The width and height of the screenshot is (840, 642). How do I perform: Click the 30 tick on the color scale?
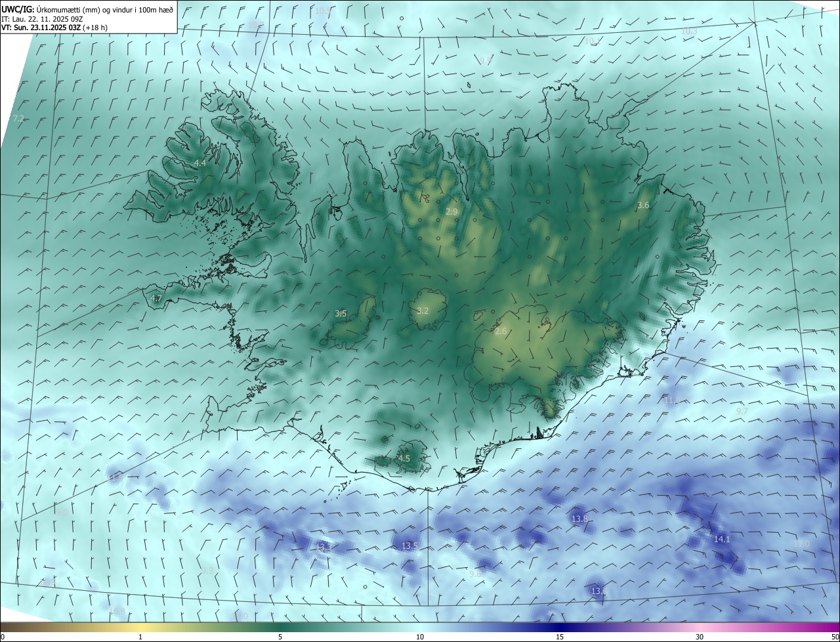pyautogui.click(x=700, y=637)
